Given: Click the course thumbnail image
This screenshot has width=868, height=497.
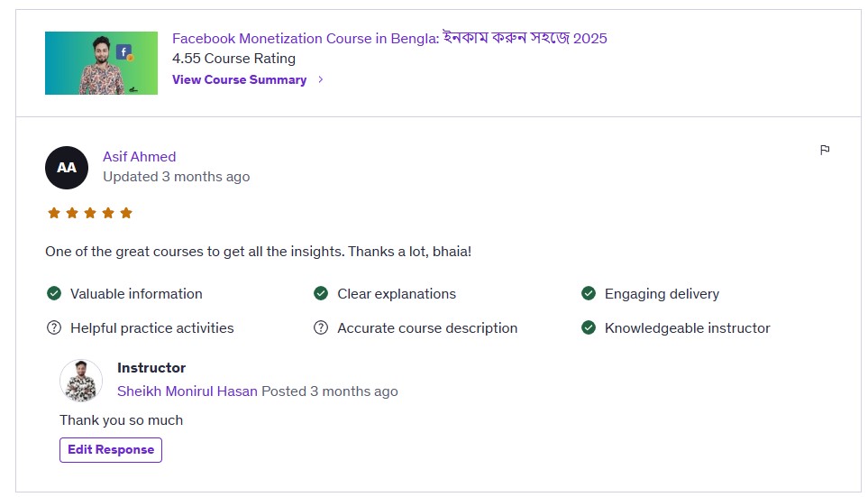Looking at the screenshot, I should click(101, 63).
